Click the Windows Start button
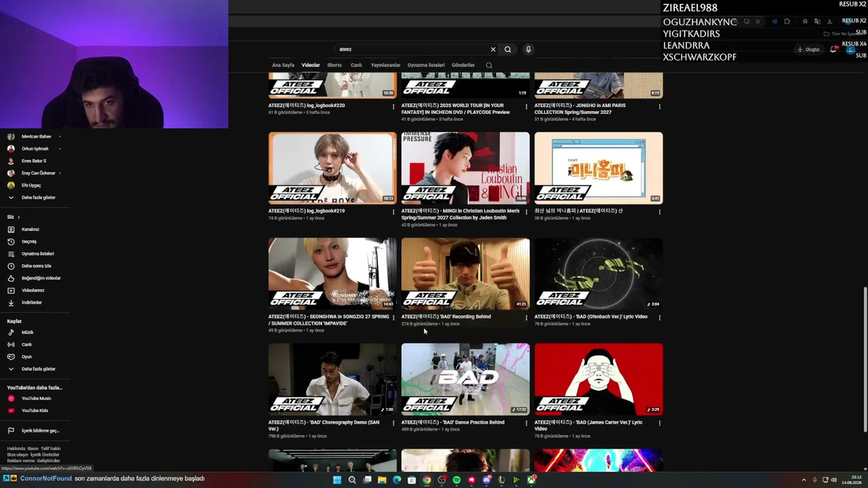This screenshot has height=488, width=868. pyautogui.click(x=337, y=480)
